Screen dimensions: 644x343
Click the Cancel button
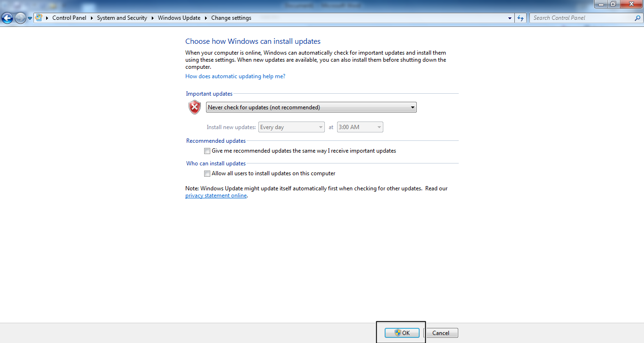tap(441, 333)
